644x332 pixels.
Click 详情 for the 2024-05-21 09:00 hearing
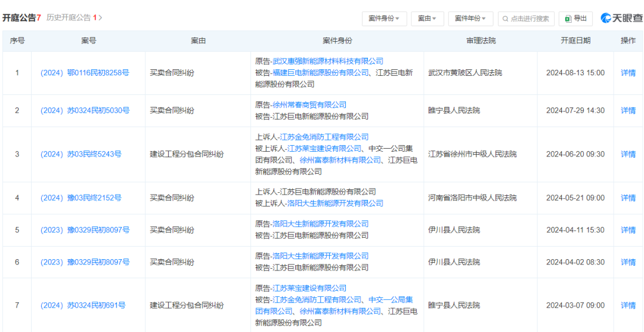[628, 198]
